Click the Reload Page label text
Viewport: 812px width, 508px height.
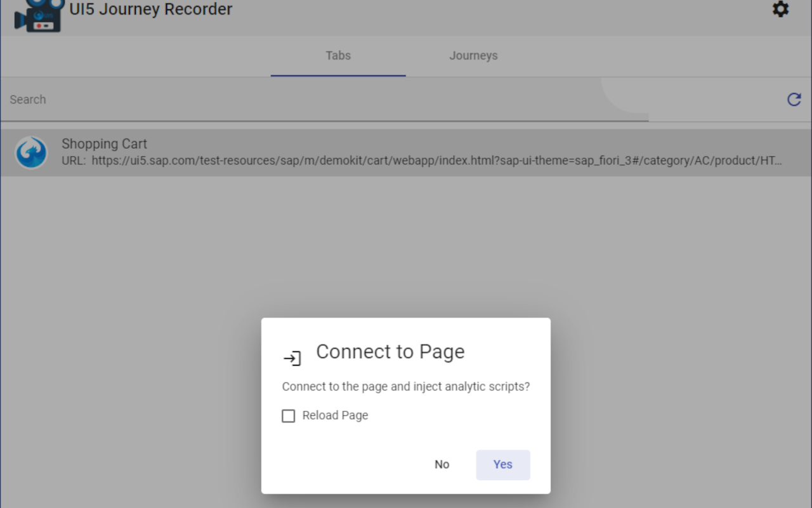(334, 415)
